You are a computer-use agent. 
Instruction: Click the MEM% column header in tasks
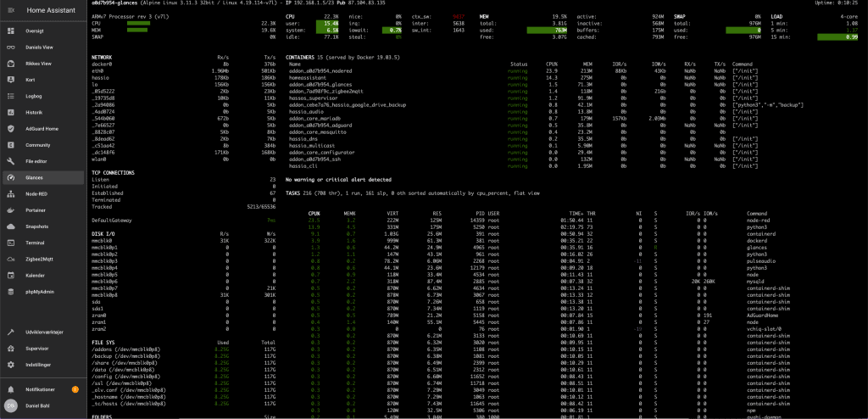click(x=349, y=214)
